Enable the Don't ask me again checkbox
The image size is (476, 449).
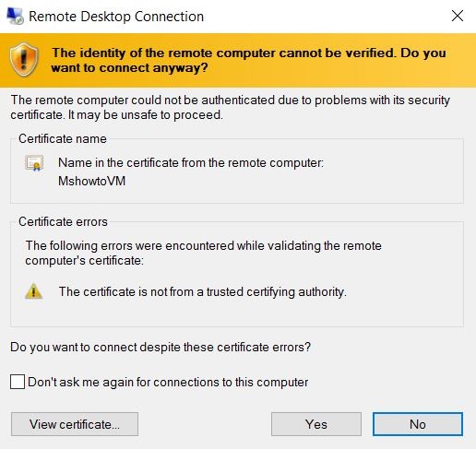(x=18, y=382)
